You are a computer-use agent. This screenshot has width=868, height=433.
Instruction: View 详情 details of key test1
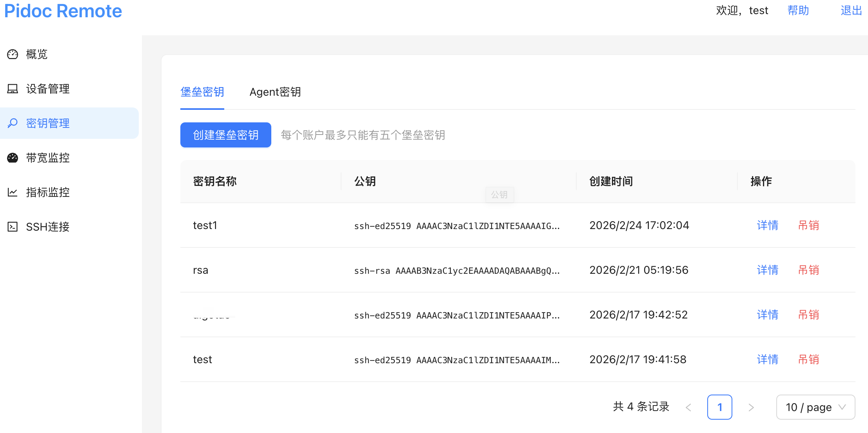click(x=767, y=226)
